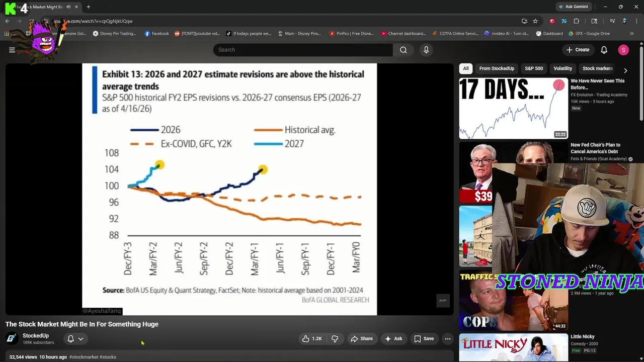Start voice search with the microphone icon
The image size is (644, 362).
[x=426, y=50]
